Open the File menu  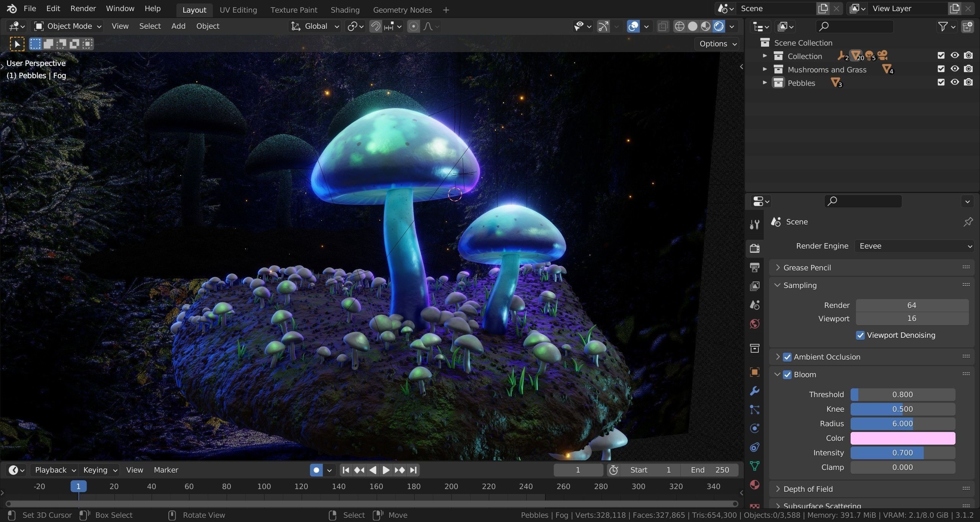(30, 8)
